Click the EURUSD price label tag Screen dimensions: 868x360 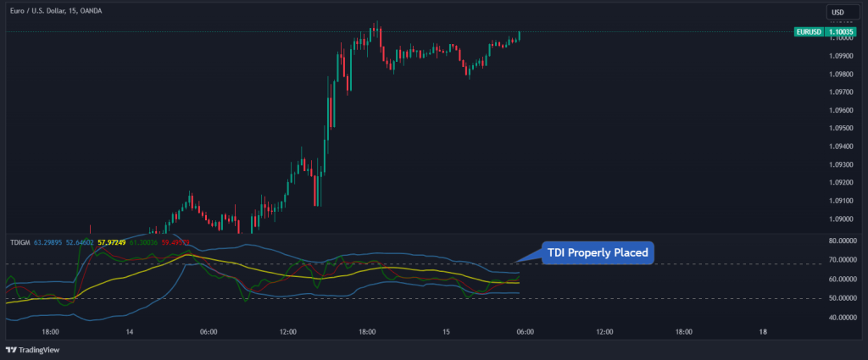click(809, 32)
